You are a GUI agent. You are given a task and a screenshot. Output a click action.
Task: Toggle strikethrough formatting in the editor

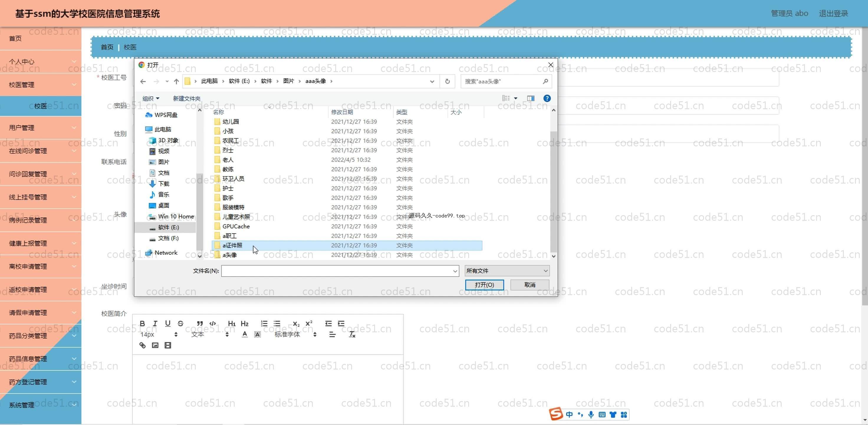pos(181,323)
